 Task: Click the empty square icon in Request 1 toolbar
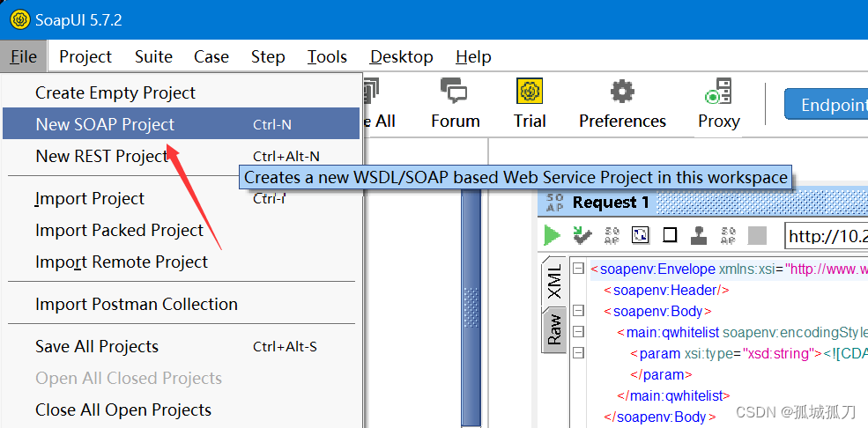pos(670,235)
